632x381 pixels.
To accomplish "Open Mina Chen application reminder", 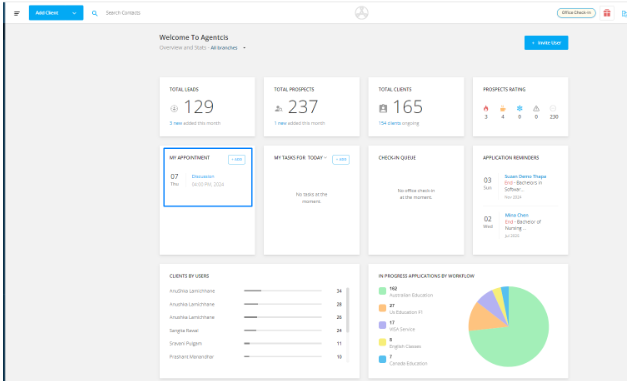I will pyautogui.click(x=516, y=215).
